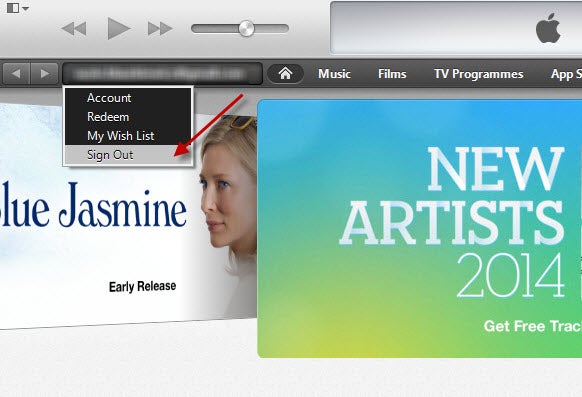This screenshot has width=582, height=397.
Task: Open My Wish List from the menu
Action: pos(128,136)
